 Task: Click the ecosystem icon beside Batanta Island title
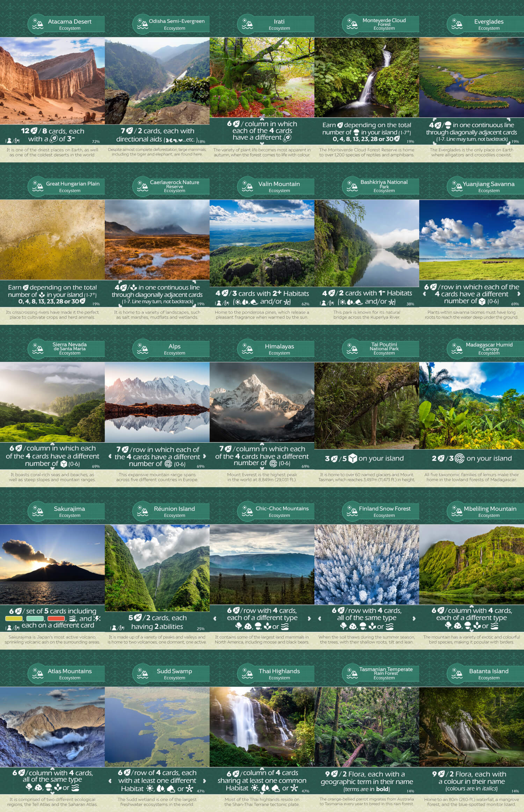click(457, 673)
